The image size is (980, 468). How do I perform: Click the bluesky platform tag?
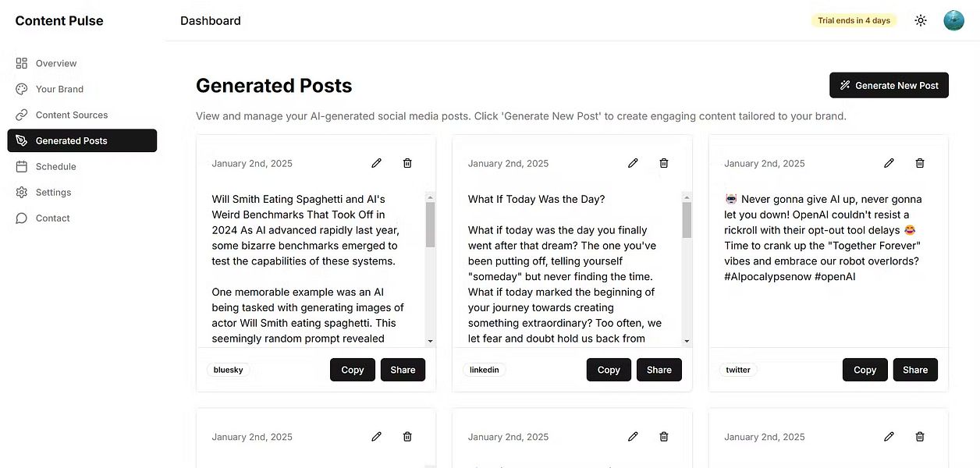(228, 370)
